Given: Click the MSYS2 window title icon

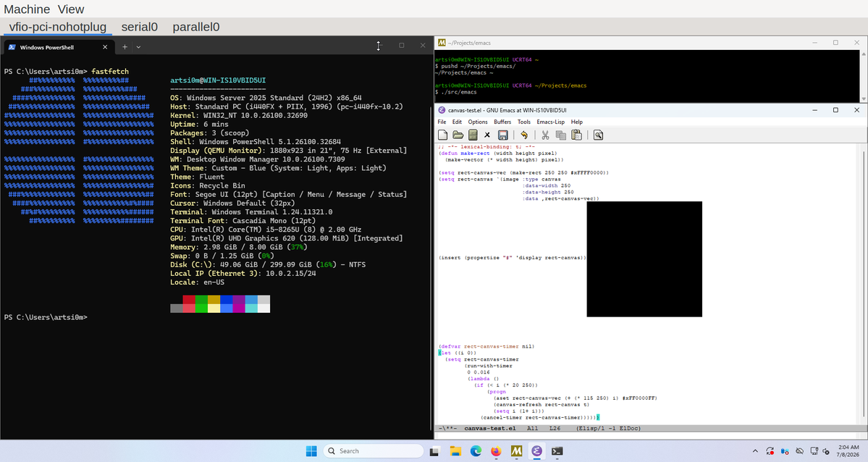Looking at the screenshot, I should point(441,43).
